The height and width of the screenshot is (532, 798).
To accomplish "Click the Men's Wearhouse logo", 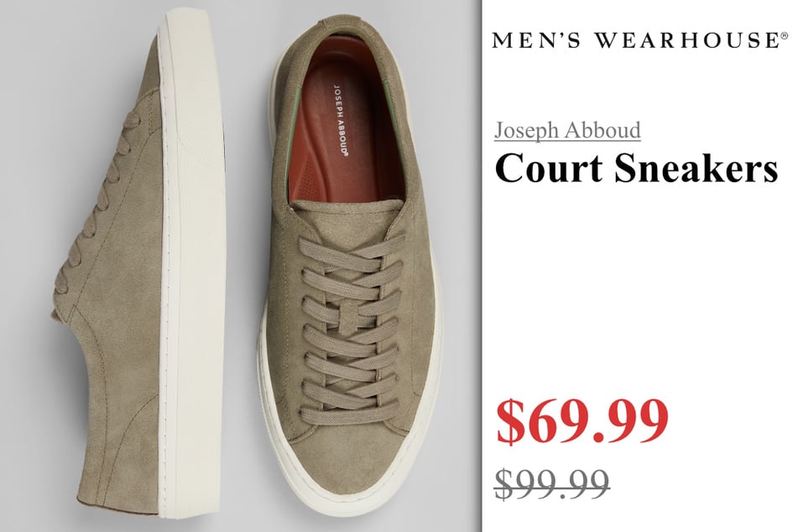I will click(636, 40).
